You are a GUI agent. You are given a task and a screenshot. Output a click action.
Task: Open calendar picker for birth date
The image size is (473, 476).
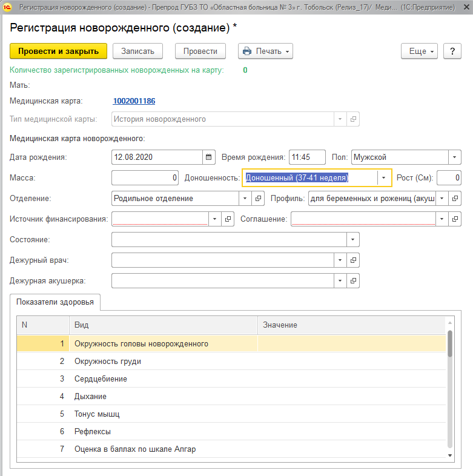pyautogui.click(x=209, y=157)
